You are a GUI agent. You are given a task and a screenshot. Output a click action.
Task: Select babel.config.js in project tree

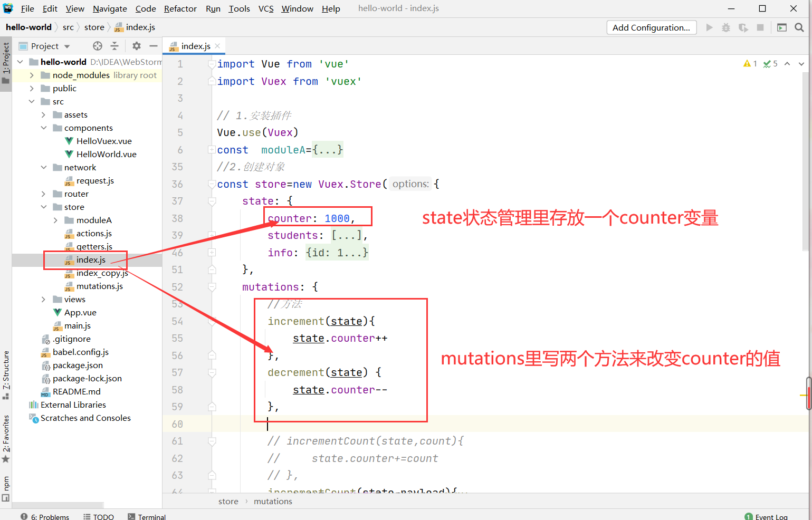(x=80, y=352)
